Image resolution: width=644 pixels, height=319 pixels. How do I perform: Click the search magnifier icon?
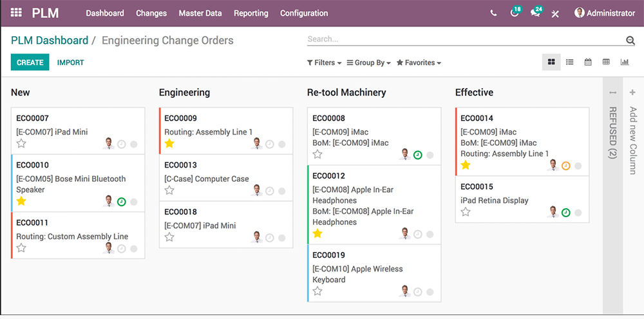(630, 41)
